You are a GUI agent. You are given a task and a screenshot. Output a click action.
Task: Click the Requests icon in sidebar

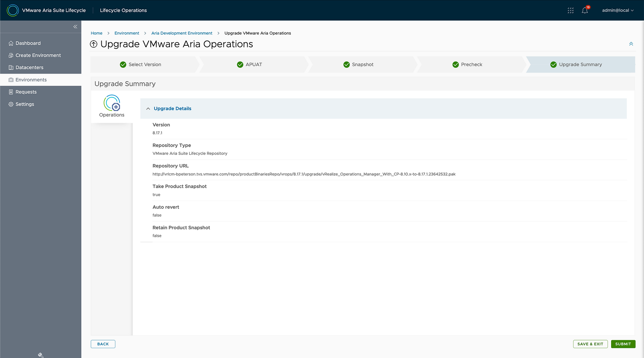11,92
